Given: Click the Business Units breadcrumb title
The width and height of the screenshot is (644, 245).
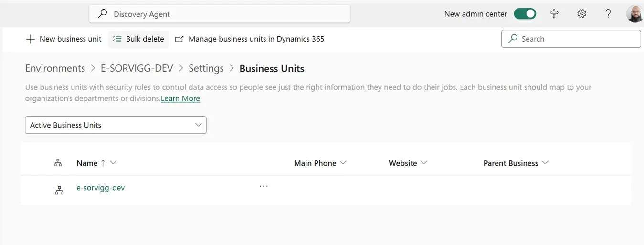Looking at the screenshot, I should point(272,68).
